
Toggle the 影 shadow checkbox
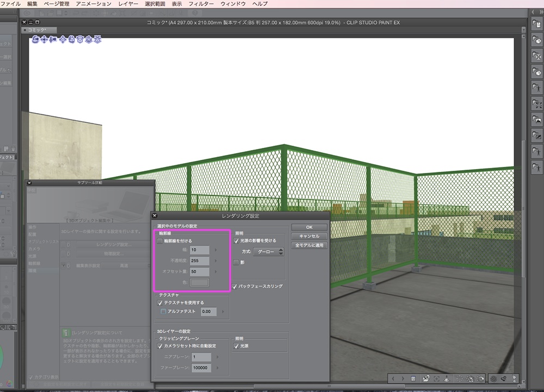[236, 262]
